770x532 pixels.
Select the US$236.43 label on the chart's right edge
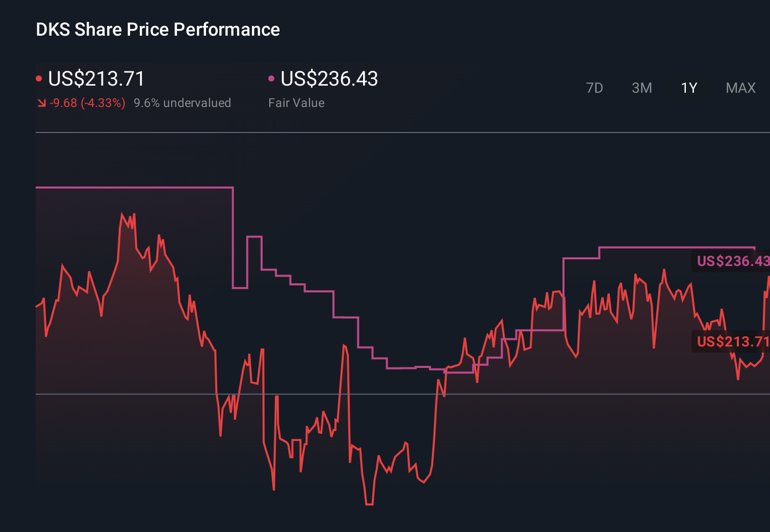731,261
